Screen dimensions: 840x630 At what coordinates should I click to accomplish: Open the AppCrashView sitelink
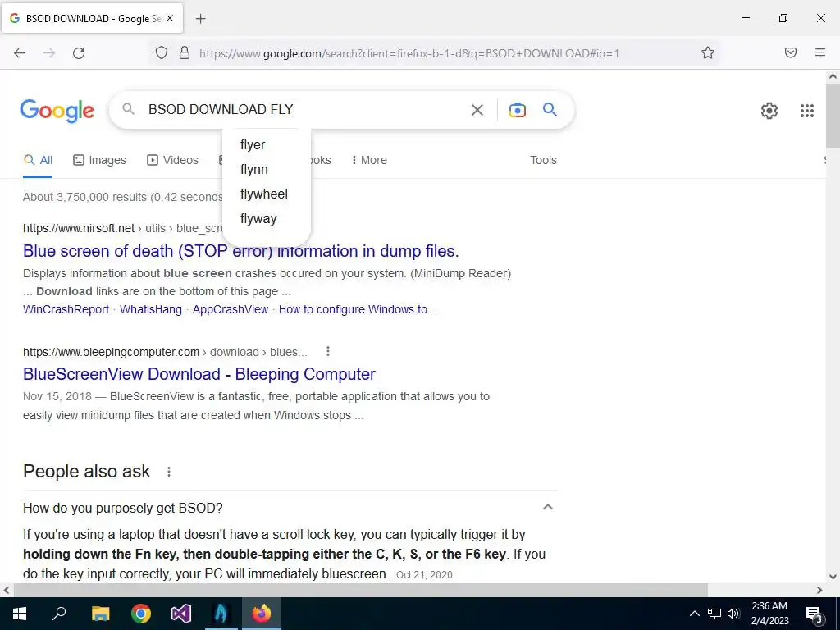(x=231, y=309)
